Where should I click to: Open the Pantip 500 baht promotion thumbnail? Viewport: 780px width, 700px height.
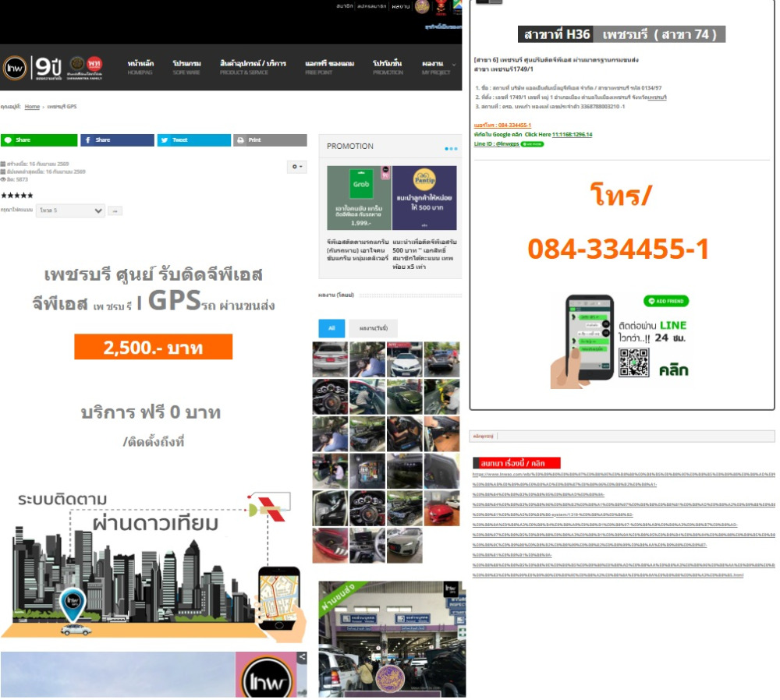pos(424,198)
